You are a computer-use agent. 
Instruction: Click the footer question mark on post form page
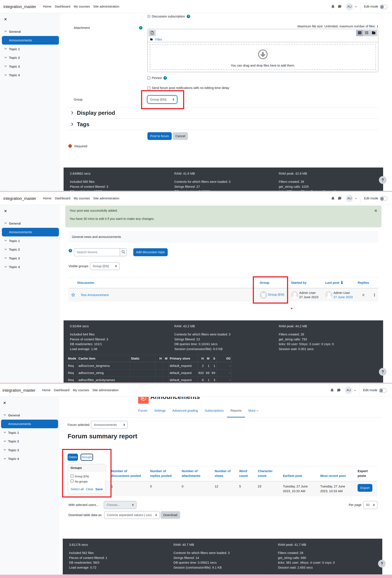382,180
